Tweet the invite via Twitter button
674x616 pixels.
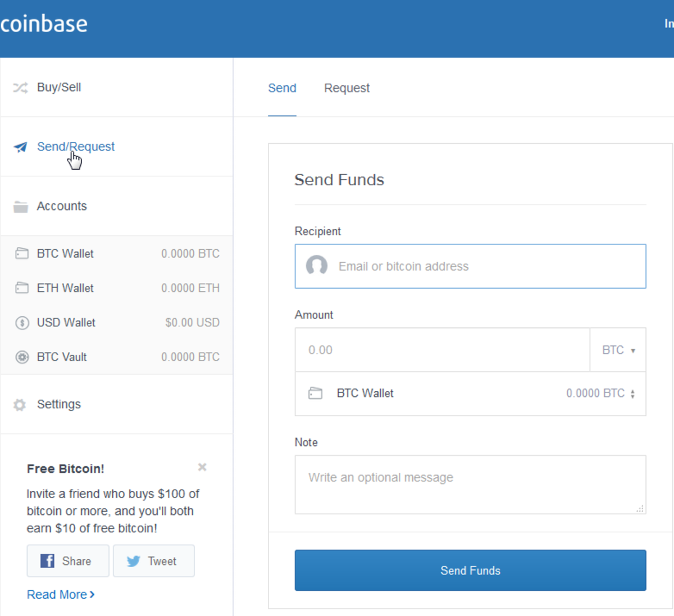[x=154, y=561]
